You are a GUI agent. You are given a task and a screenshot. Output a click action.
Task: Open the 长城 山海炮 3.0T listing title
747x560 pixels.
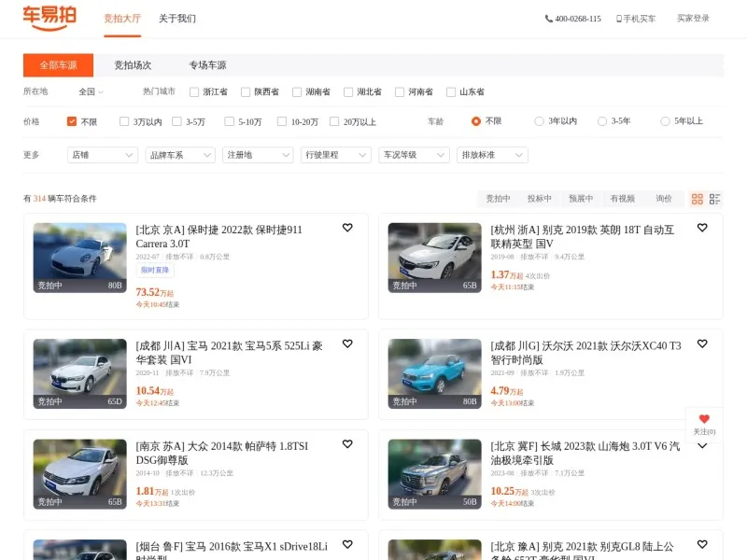coord(585,453)
